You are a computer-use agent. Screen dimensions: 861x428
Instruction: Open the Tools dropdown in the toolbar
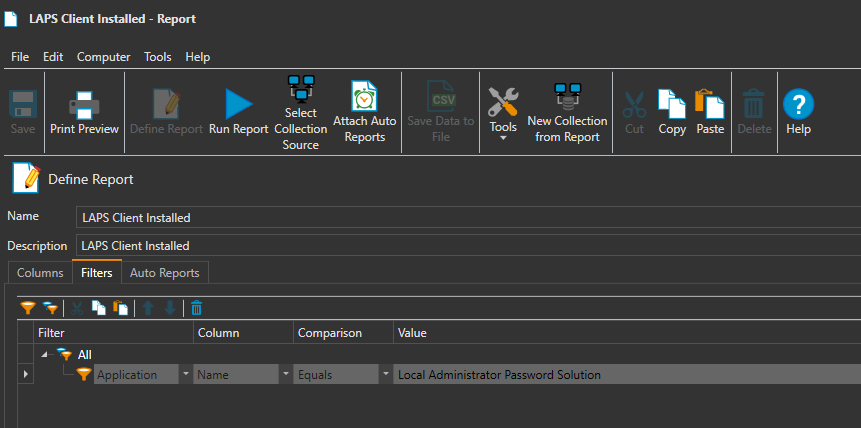tap(503, 112)
